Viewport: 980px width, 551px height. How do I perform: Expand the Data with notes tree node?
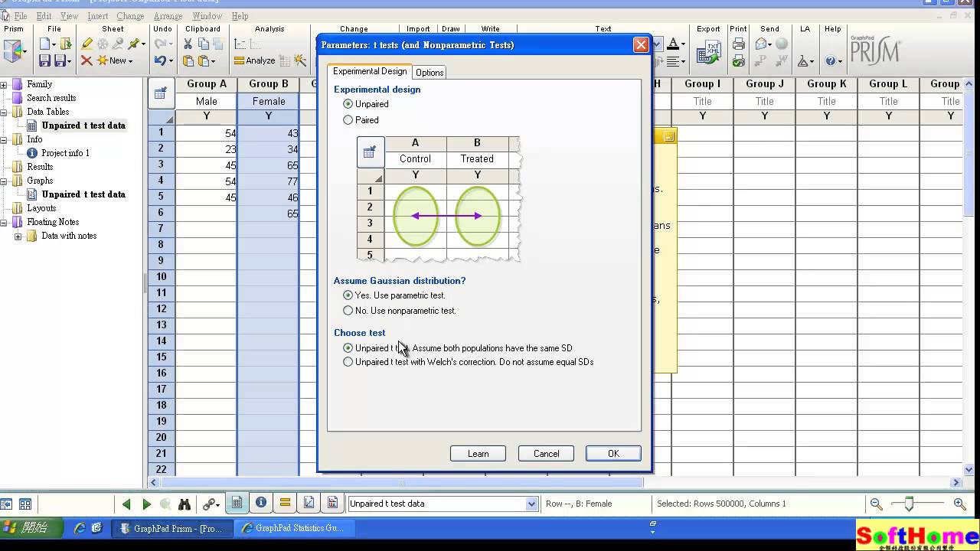click(x=18, y=236)
